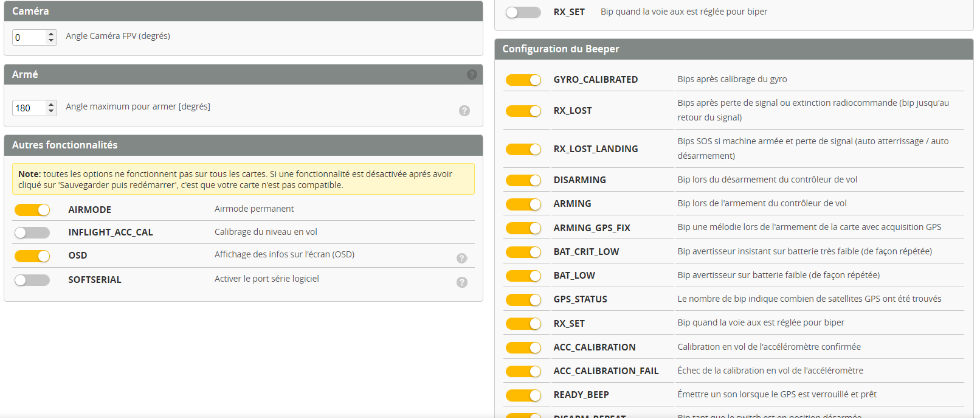Disable the AIRMODE toggle
The image size is (980, 418).
click(32, 210)
